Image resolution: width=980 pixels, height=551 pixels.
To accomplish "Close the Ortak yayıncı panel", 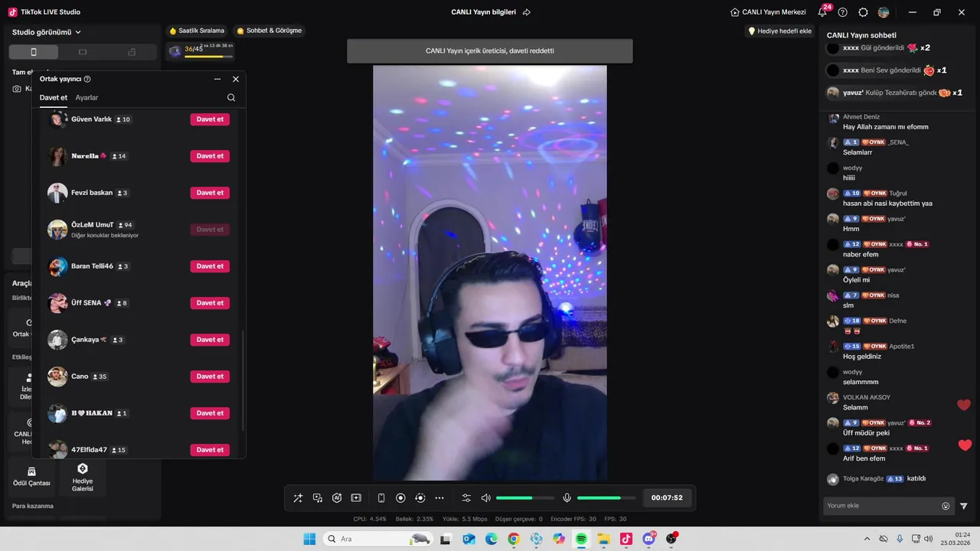I will (236, 79).
